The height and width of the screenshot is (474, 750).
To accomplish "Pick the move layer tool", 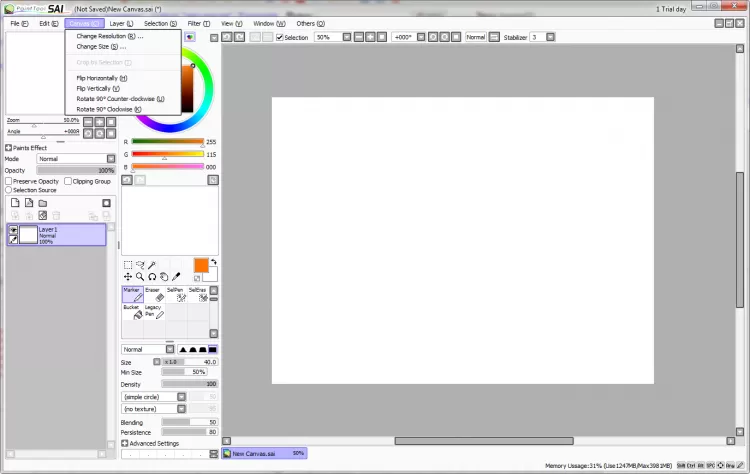I will tap(128, 276).
